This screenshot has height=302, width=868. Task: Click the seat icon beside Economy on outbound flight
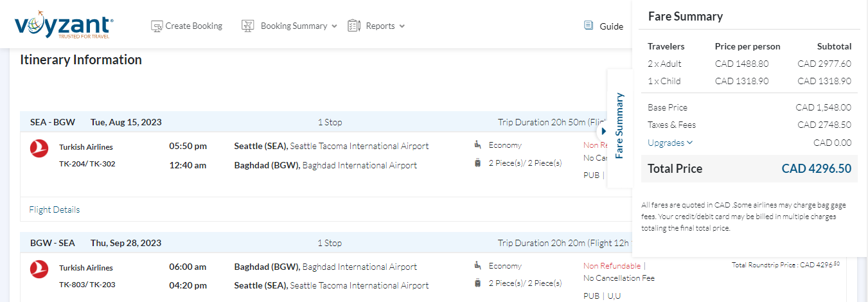coord(477,145)
